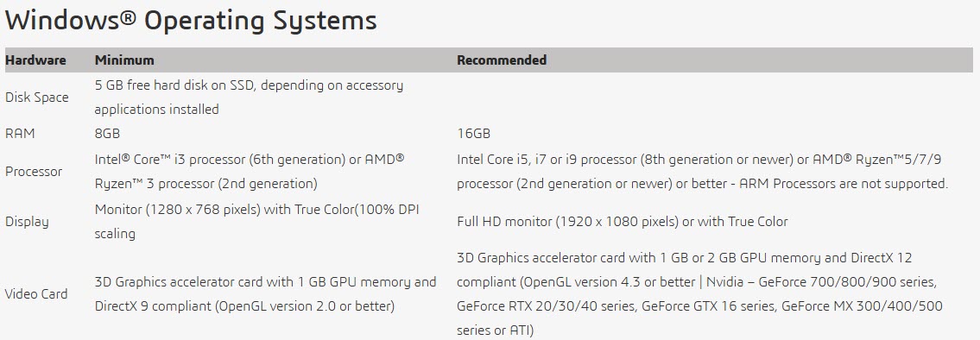The image size is (980, 340).
Task: Click the Display row label
Action: (27, 221)
